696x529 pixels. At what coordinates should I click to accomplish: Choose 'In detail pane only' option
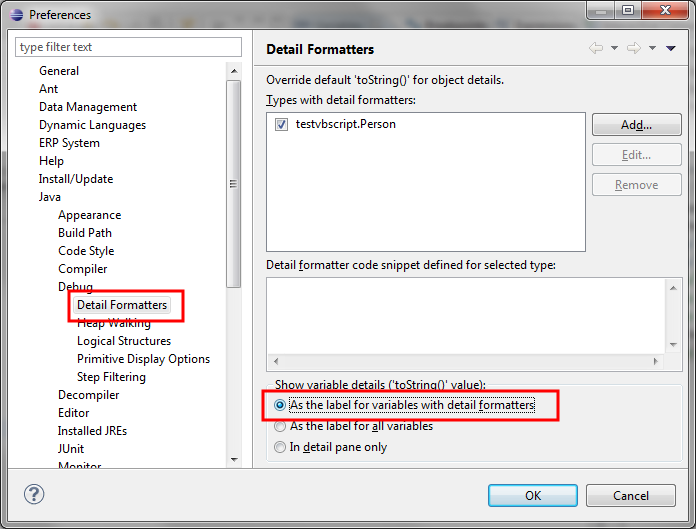tap(280, 447)
